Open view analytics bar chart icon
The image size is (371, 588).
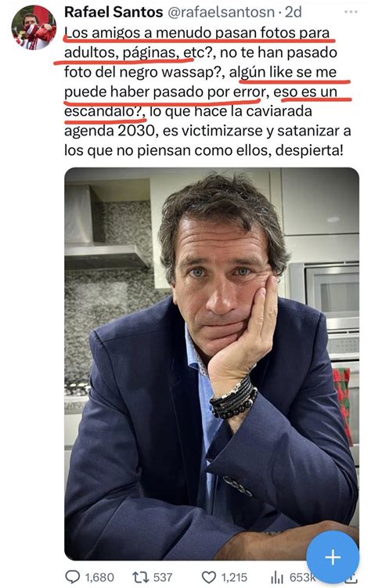click(x=278, y=577)
